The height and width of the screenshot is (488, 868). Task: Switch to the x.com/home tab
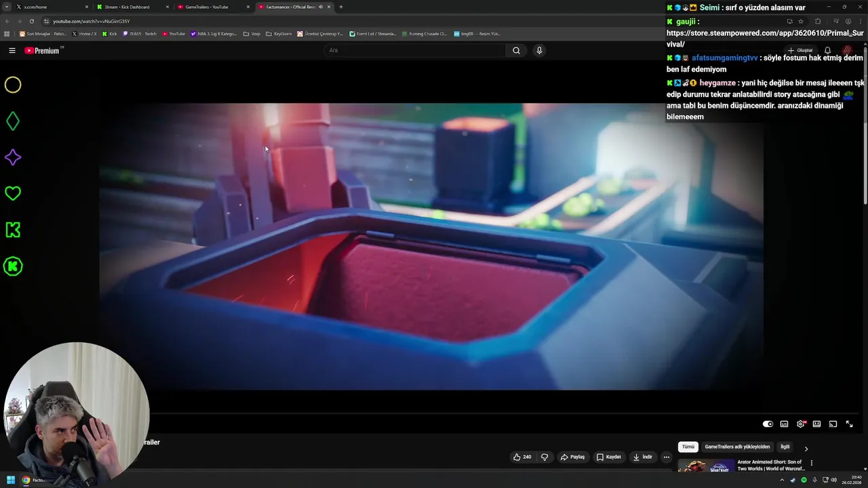coord(51,7)
